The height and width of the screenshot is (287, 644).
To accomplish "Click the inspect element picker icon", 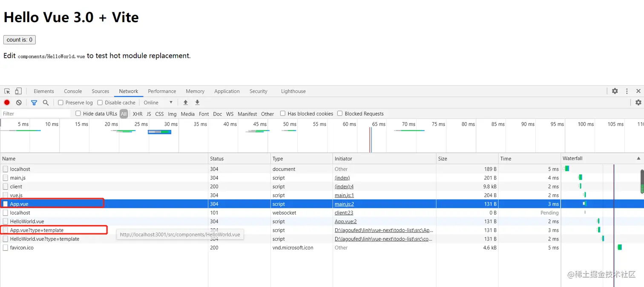I will tap(7, 91).
